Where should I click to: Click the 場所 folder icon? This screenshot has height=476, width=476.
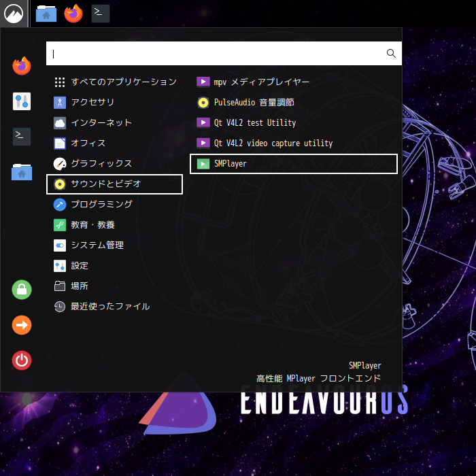(x=60, y=286)
